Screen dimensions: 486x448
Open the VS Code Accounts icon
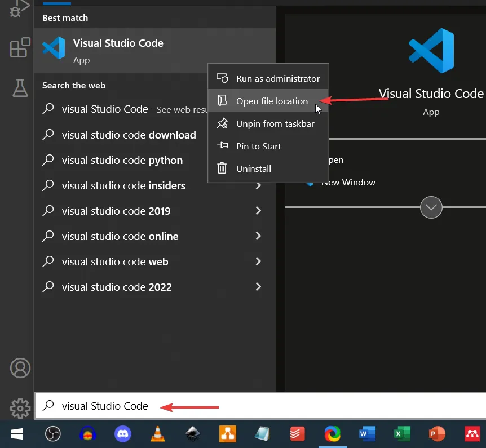[x=20, y=368]
